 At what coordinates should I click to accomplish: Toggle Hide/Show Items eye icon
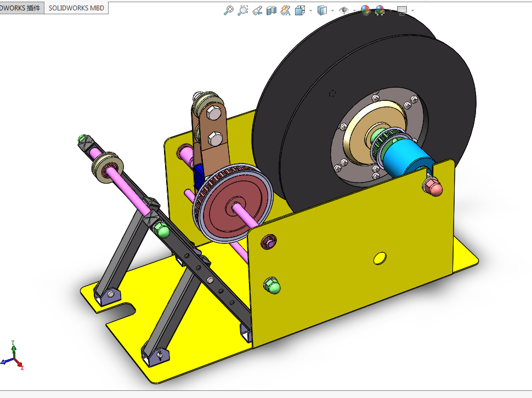[344, 10]
